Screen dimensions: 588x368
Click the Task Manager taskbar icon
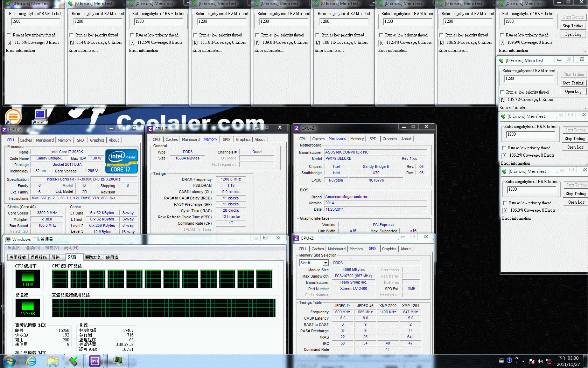pyautogui.click(x=117, y=361)
